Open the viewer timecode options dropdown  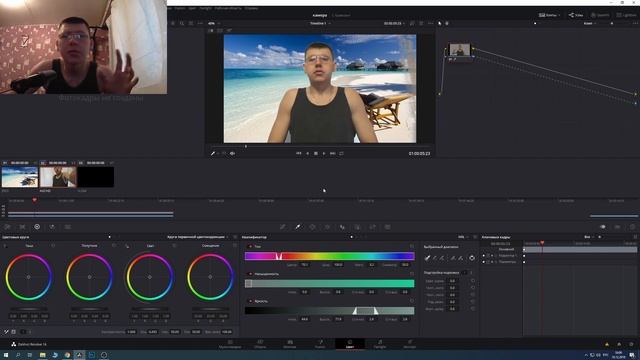404,24
